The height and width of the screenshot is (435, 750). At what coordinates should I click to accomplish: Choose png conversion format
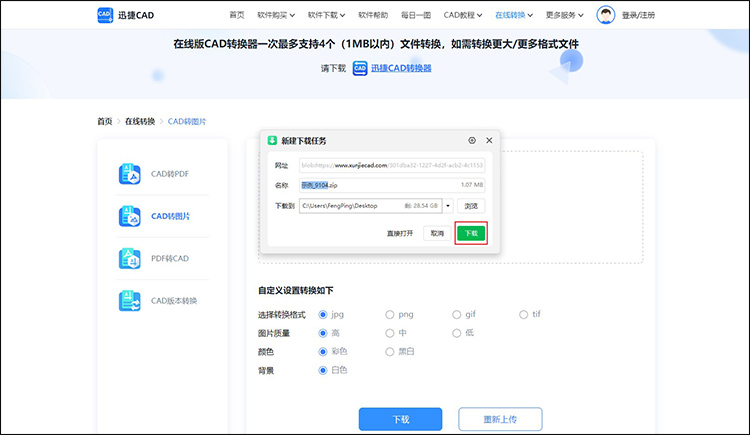pyautogui.click(x=390, y=314)
